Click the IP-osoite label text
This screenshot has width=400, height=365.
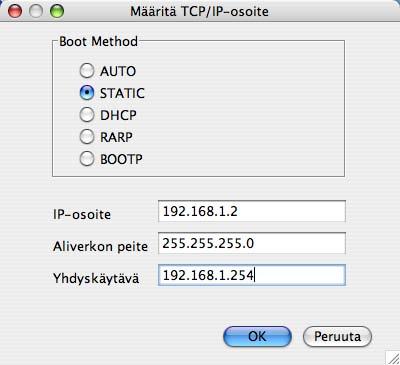82,214
